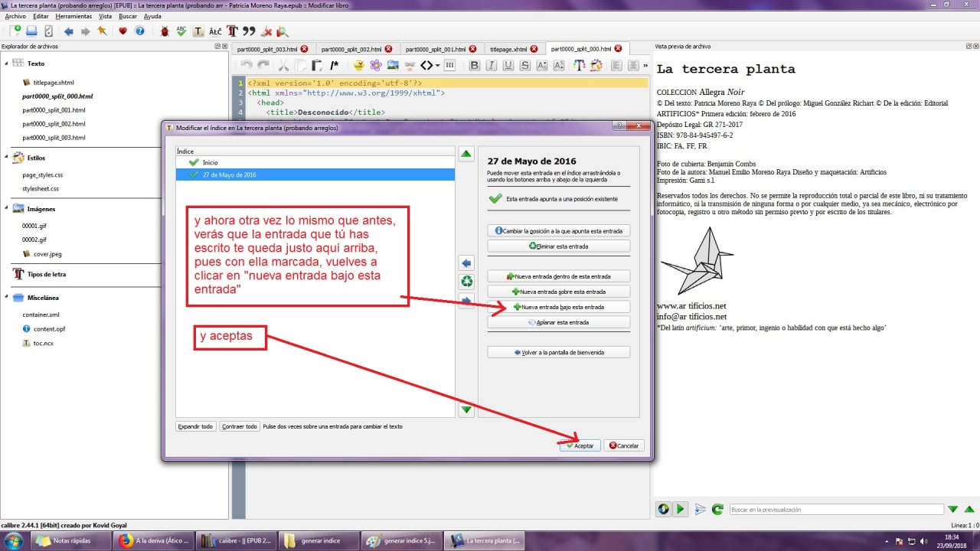
Task: Click the Bold B formatting icon
Action: pos(474,65)
